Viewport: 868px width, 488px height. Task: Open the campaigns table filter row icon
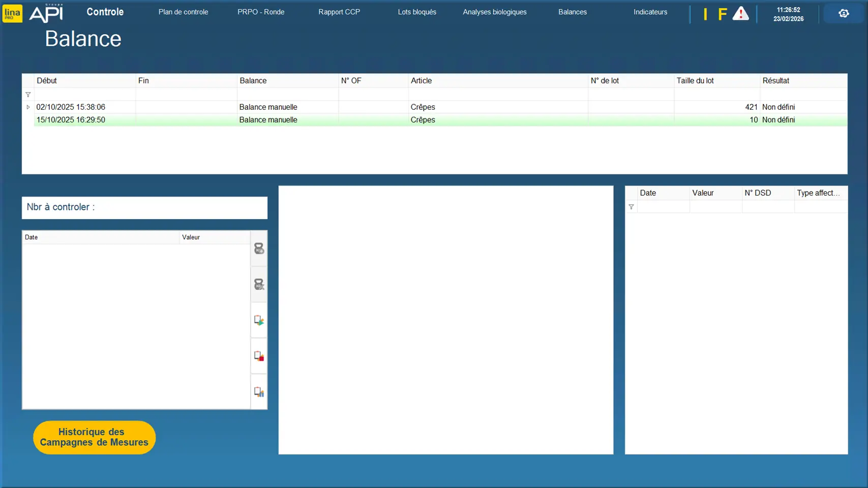[28, 95]
